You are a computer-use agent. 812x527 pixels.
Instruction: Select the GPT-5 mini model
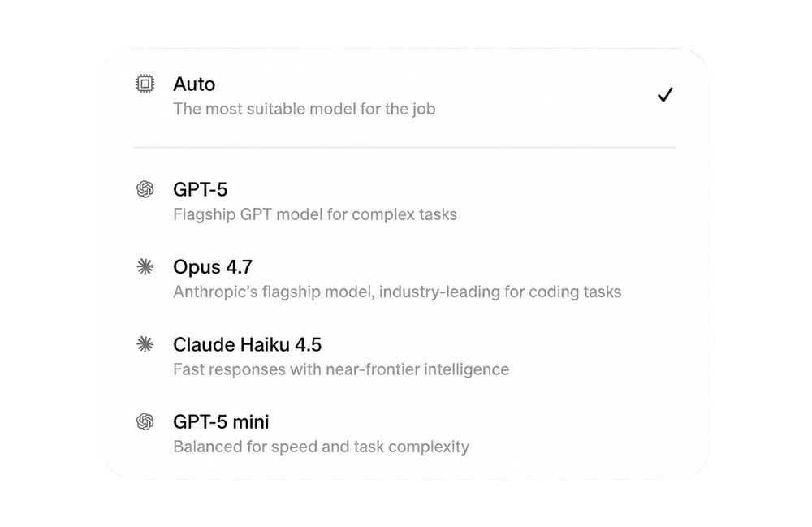coord(405,434)
